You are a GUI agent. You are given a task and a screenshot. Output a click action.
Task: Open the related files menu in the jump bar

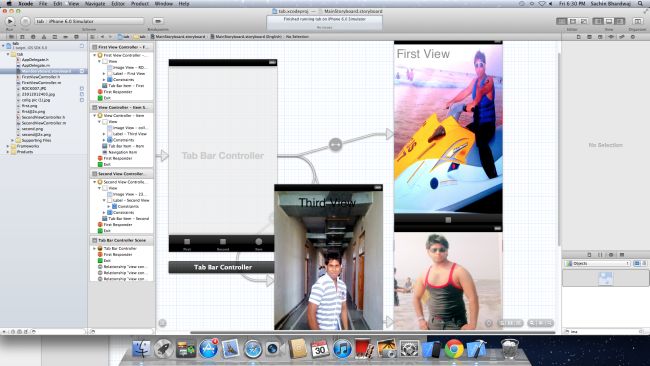tap(92, 37)
